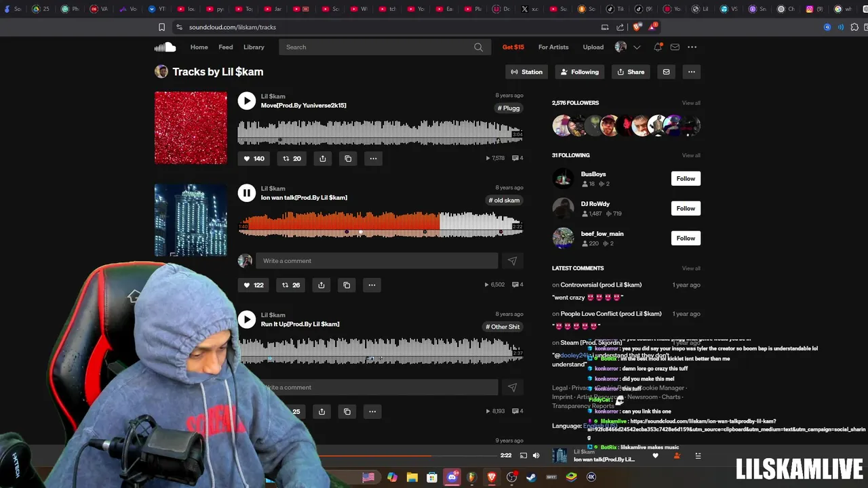The width and height of the screenshot is (868, 488).
Task: Click the browser share icon in address bar
Action: click(x=620, y=27)
